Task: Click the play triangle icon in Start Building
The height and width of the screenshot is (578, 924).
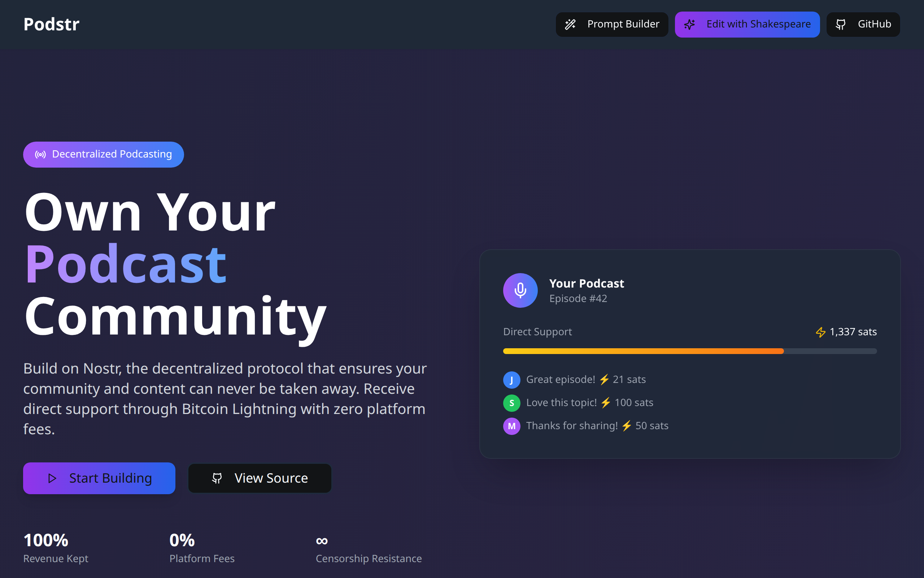Action: (52, 478)
